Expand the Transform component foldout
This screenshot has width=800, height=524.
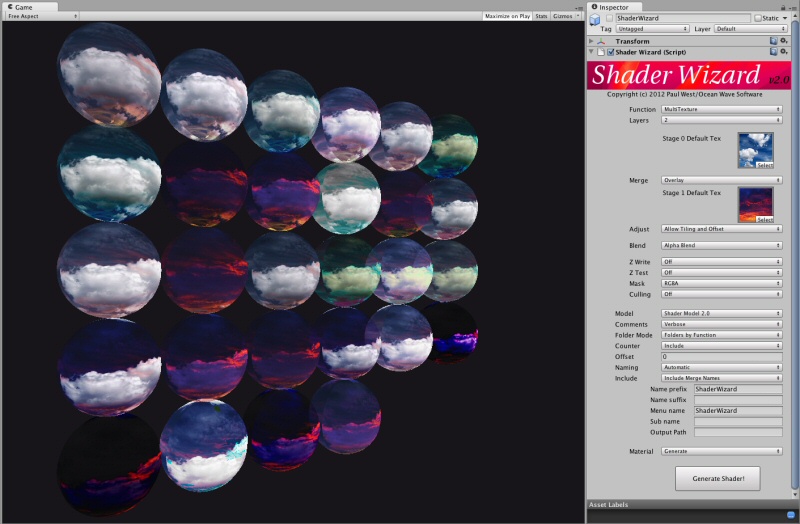tap(591, 41)
